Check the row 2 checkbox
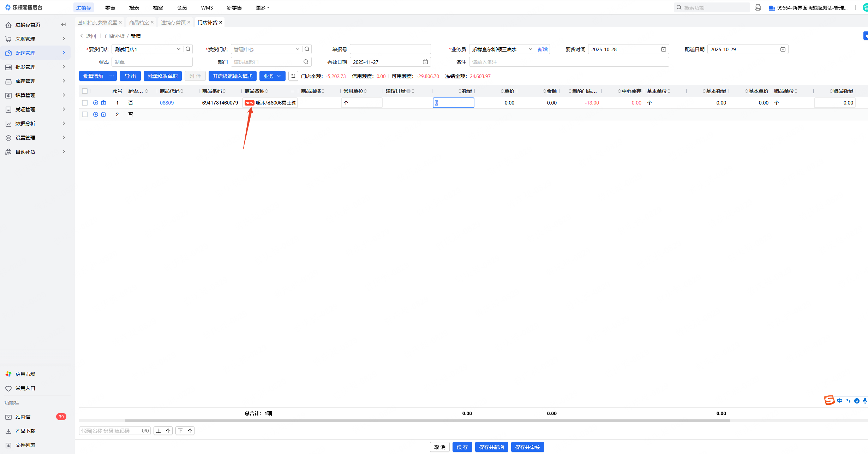The width and height of the screenshot is (868, 454). point(85,114)
